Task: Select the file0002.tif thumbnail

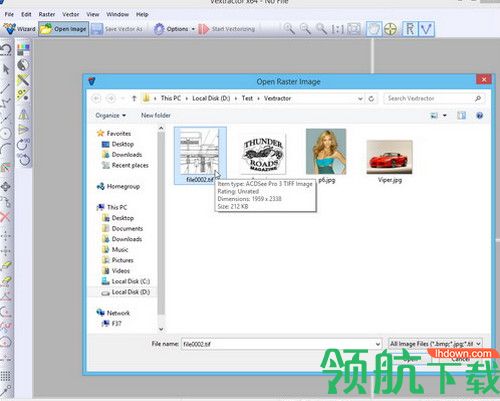Action: [200, 155]
